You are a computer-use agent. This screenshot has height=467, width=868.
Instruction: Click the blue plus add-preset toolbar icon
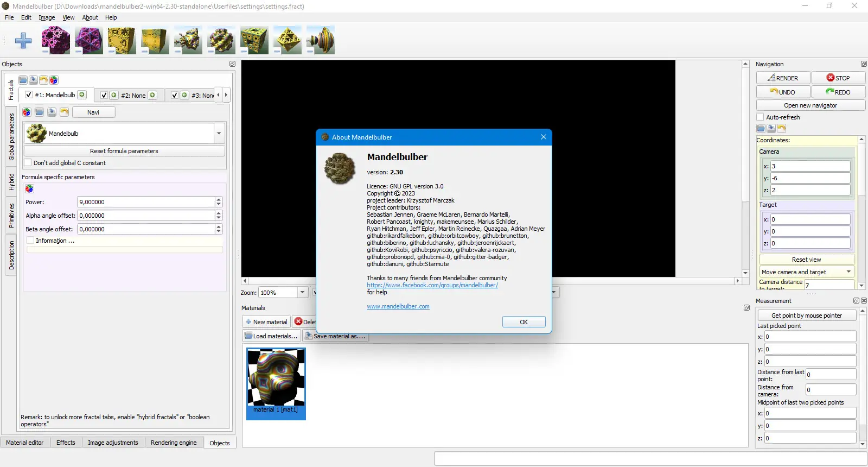point(23,40)
